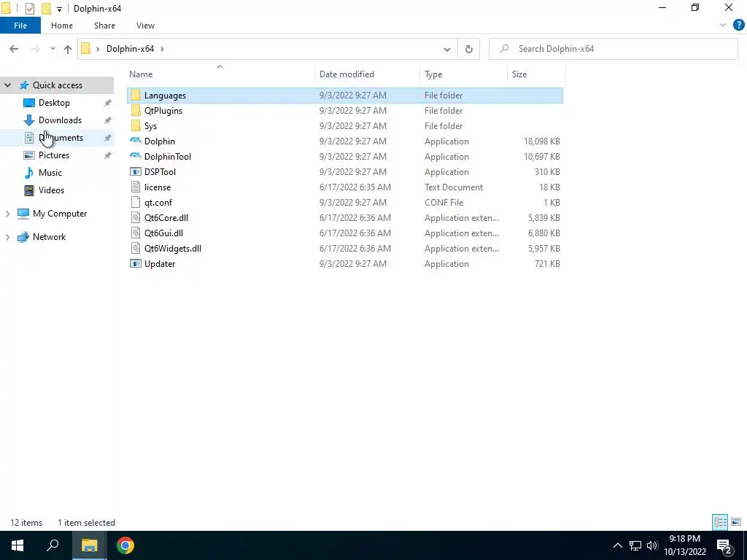Open Desktop in the navigation pane
Screen dimensions: 747x560
(54, 103)
